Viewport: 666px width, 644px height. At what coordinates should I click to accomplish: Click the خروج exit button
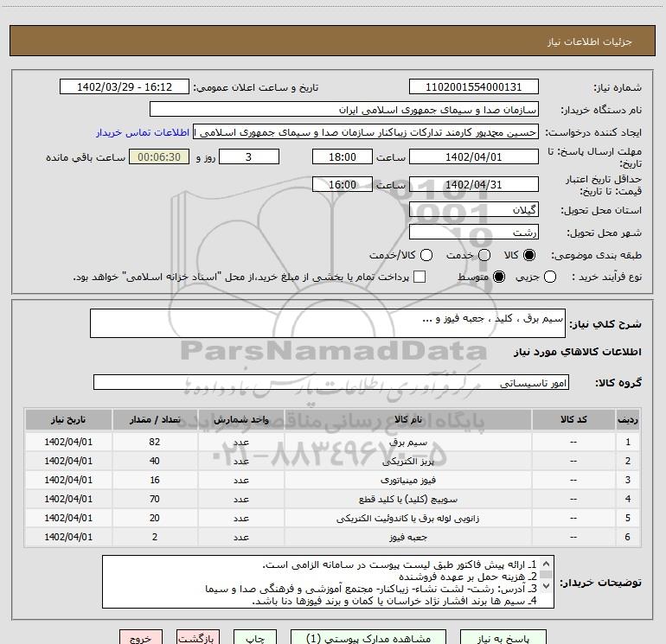click(x=141, y=638)
